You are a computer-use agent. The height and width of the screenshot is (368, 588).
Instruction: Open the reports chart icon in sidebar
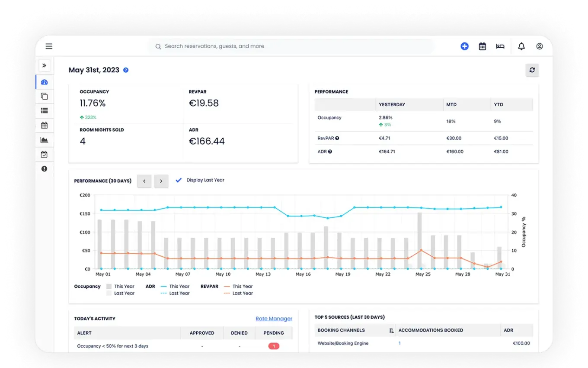(x=44, y=139)
